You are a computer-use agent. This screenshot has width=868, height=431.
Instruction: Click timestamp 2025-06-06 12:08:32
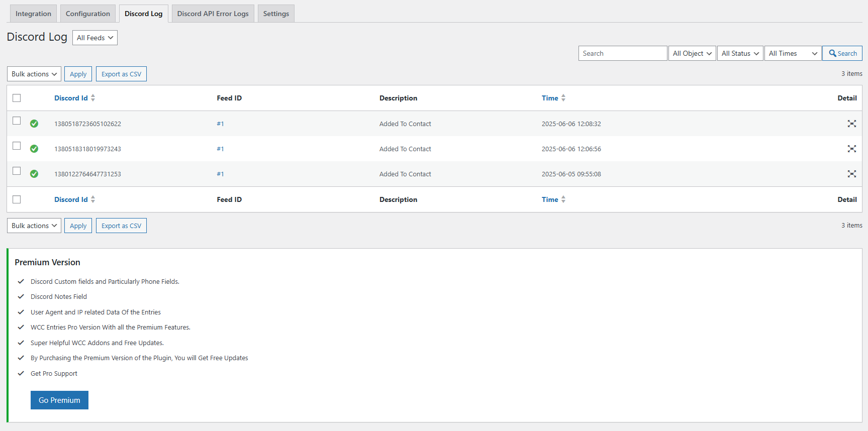click(571, 124)
